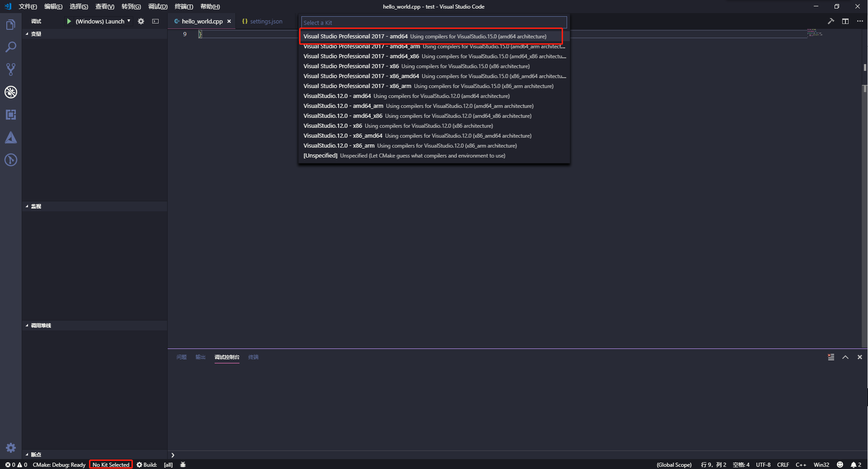Collapse the 监视 section
The image size is (868, 469).
point(95,206)
